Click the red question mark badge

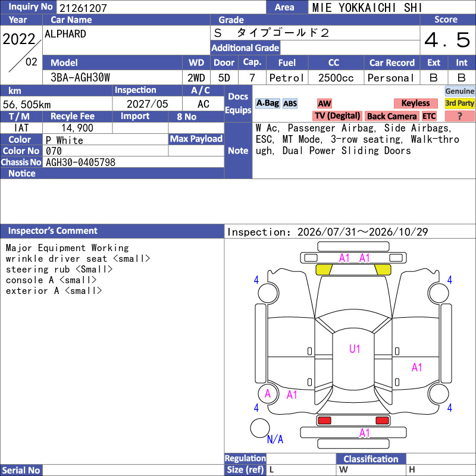459,116
